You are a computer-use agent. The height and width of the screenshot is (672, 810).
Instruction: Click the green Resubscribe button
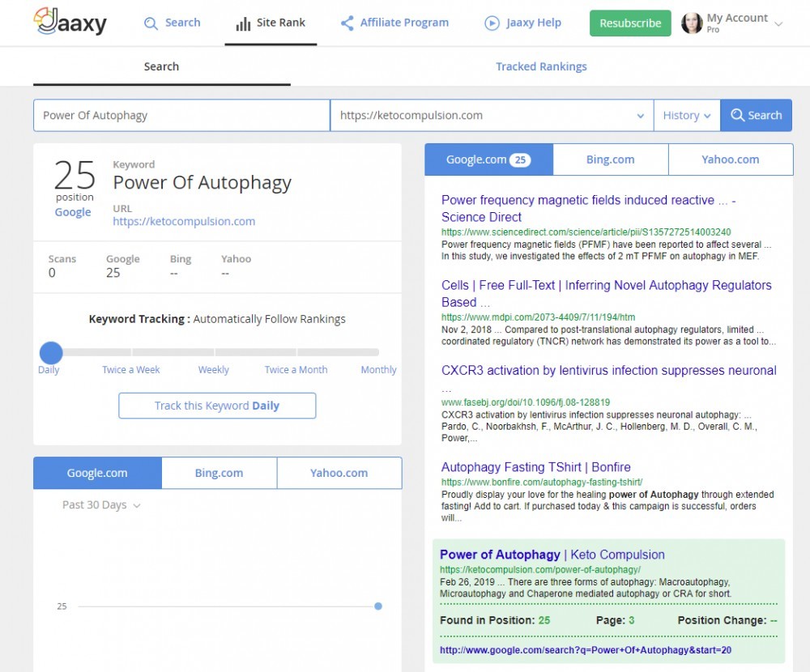(x=630, y=23)
